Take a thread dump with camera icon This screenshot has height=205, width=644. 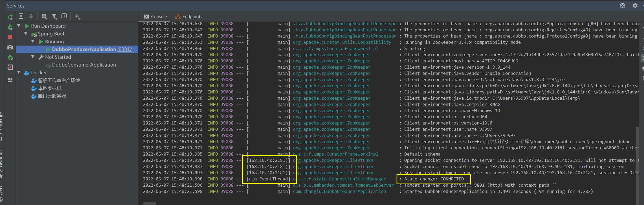click(x=10, y=47)
